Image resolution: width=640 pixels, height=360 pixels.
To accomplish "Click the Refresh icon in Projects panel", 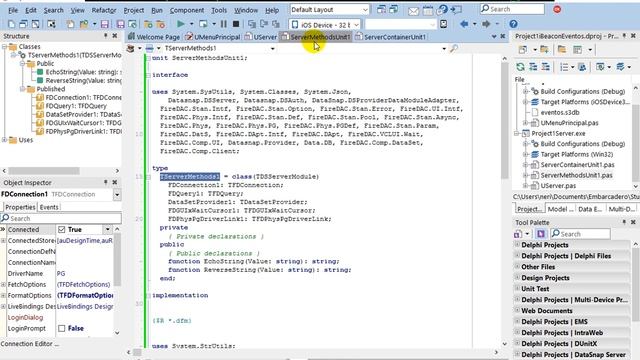I will 520,67.
